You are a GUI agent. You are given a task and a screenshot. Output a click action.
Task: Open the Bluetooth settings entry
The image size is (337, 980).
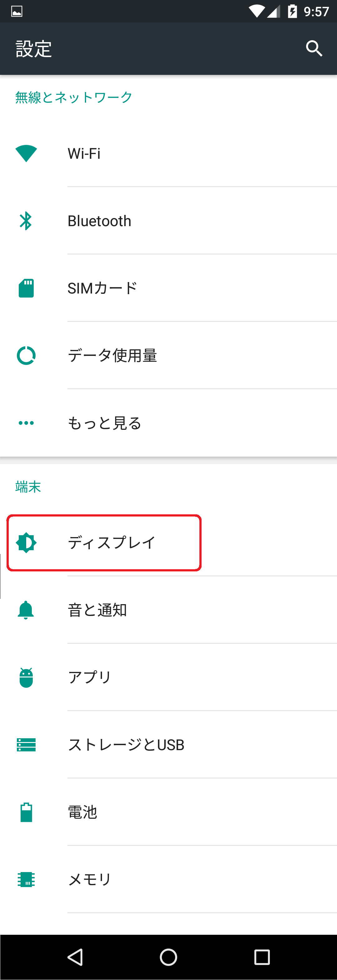[x=168, y=221]
